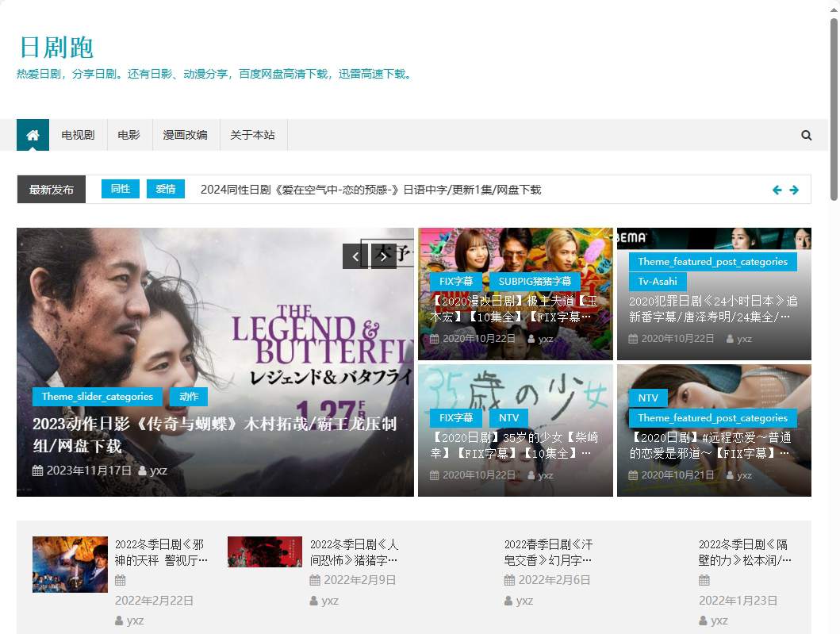This screenshot has height=634, width=840.
Task: Click FIX字幕 tag on 35岁的少女 card
Action: (456, 418)
